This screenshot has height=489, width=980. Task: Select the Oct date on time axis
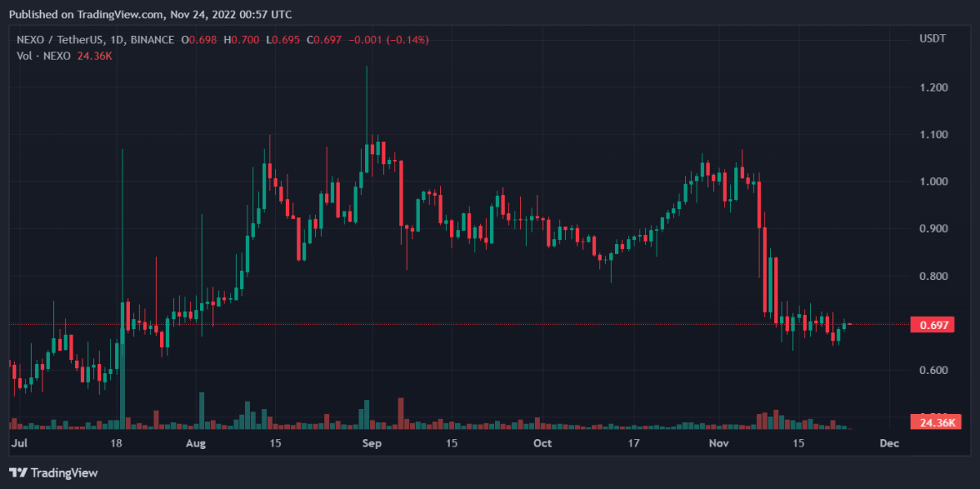tap(542, 443)
